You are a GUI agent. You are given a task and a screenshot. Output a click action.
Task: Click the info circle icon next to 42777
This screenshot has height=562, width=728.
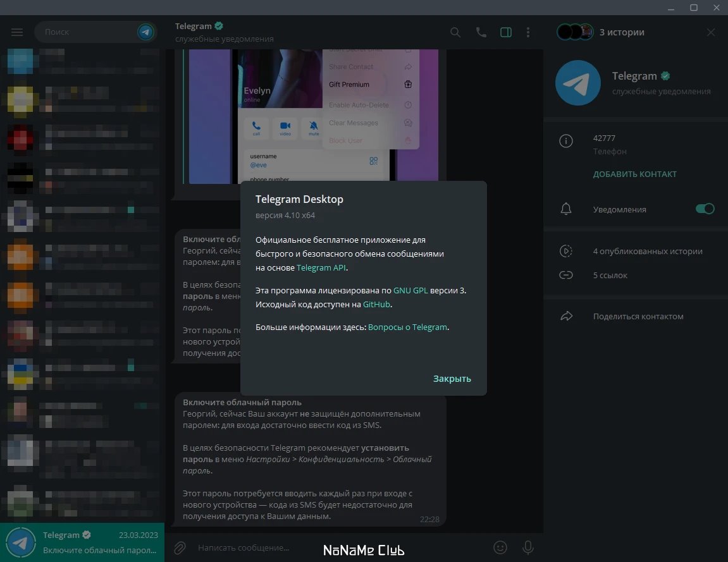pos(566,140)
